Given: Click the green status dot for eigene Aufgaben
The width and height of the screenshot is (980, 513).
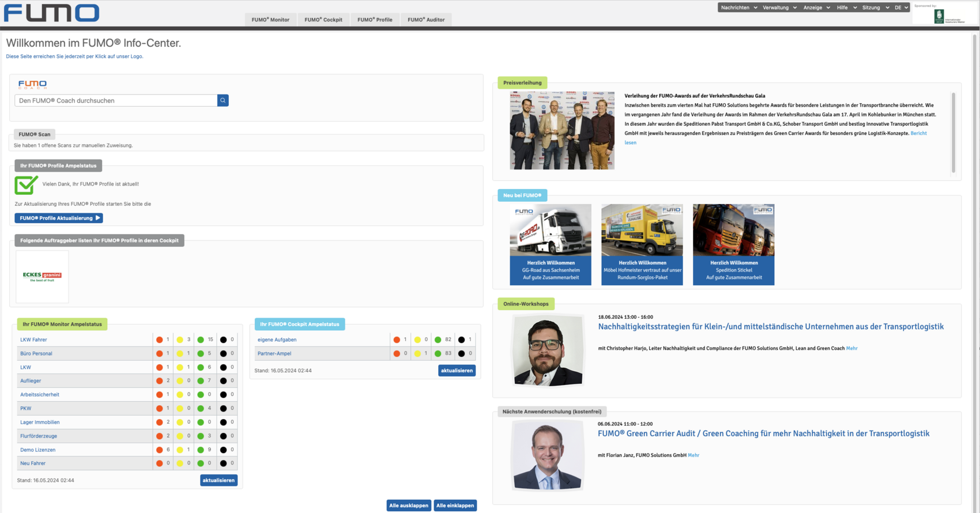Looking at the screenshot, I should [x=438, y=340].
